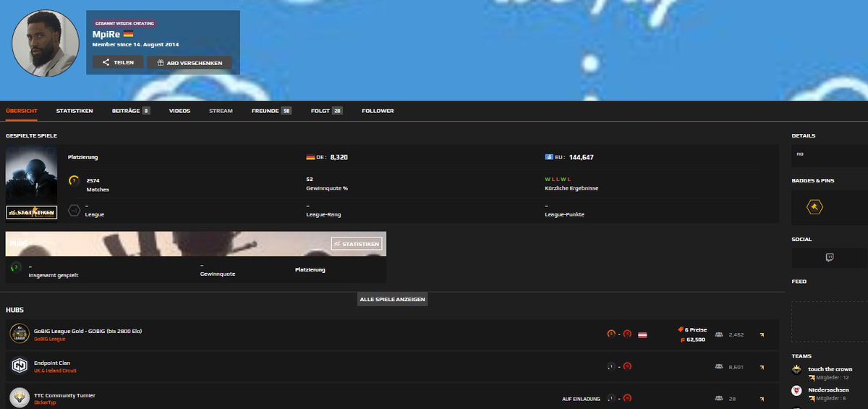The image size is (868, 409).
Task: Click skill level range icon in TTC row
Action: pyautogui.click(x=620, y=398)
